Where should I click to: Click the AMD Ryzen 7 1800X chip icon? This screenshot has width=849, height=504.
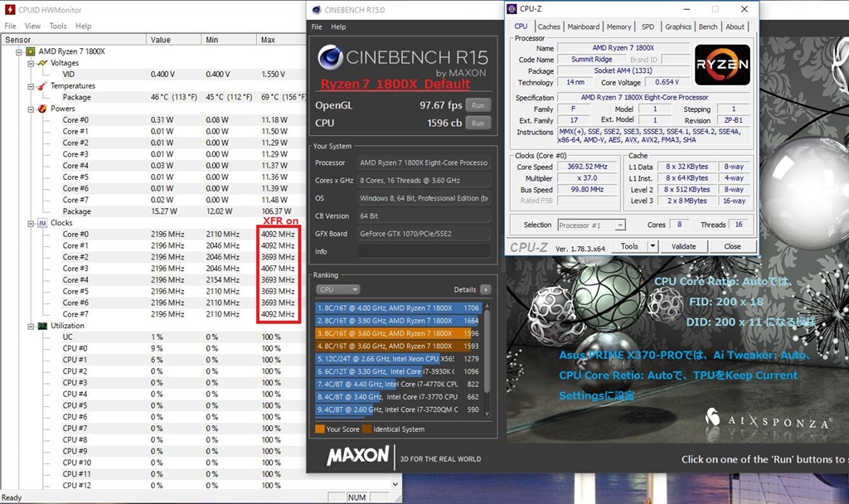pos(31,51)
